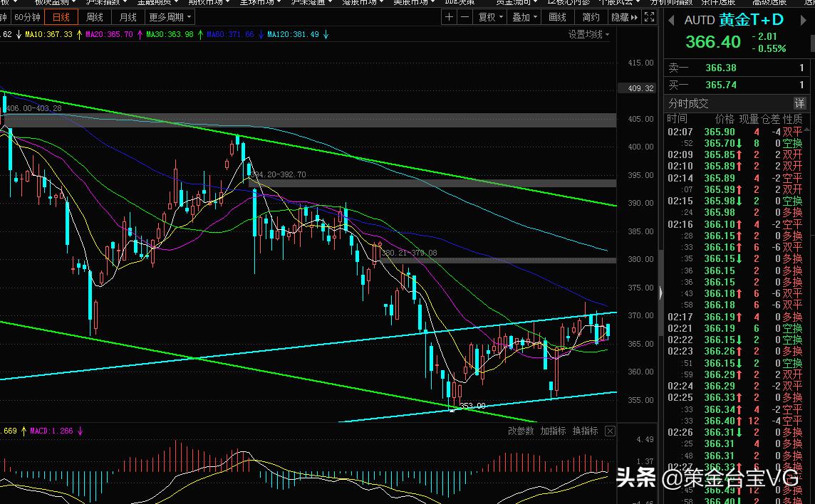
Task: Switch to 周线 weekly period
Action: point(94,17)
